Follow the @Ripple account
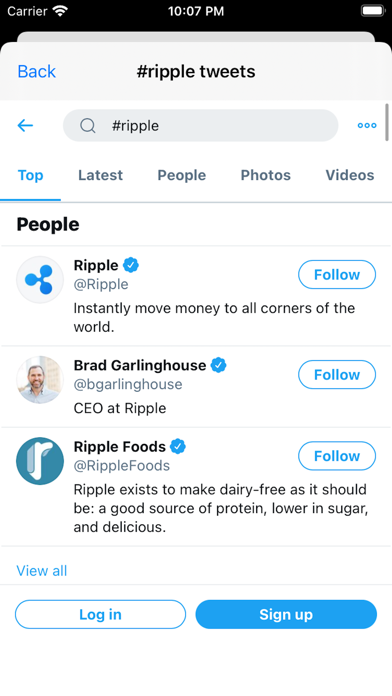This screenshot has width=392, height=696. tap(337, 275)
